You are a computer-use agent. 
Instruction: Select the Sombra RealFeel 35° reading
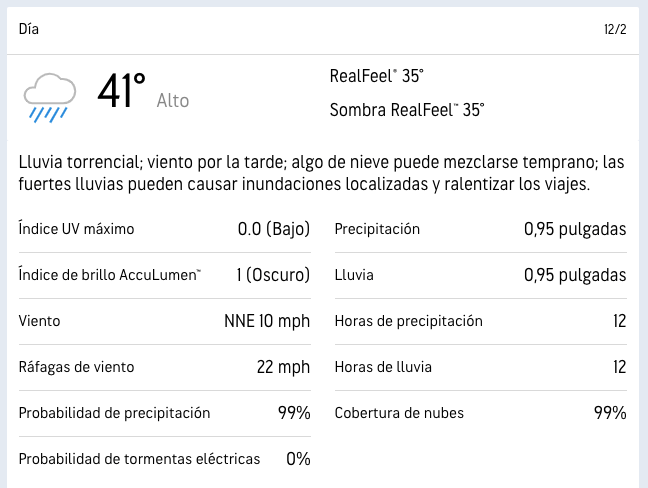[x=407, y=110]
